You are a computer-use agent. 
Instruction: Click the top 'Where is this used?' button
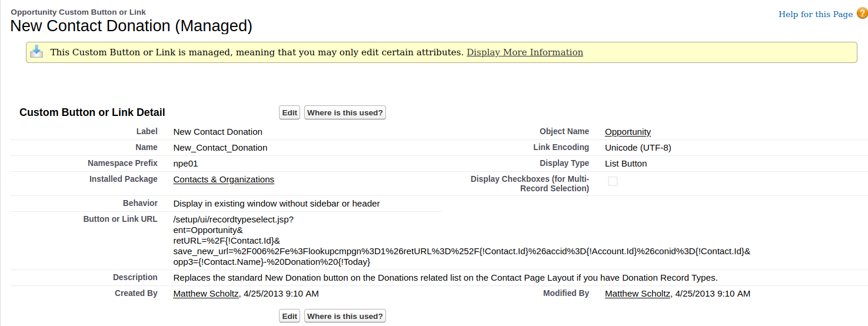pyautogui.click(x=345, y=112)
